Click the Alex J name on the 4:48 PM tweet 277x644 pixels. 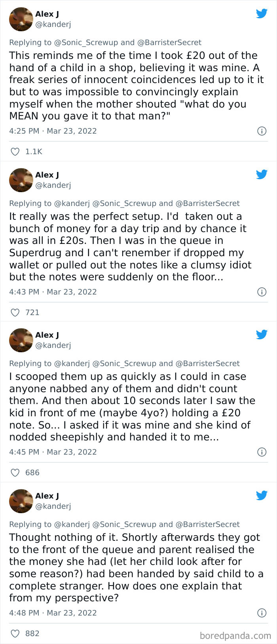coord(47,496)
